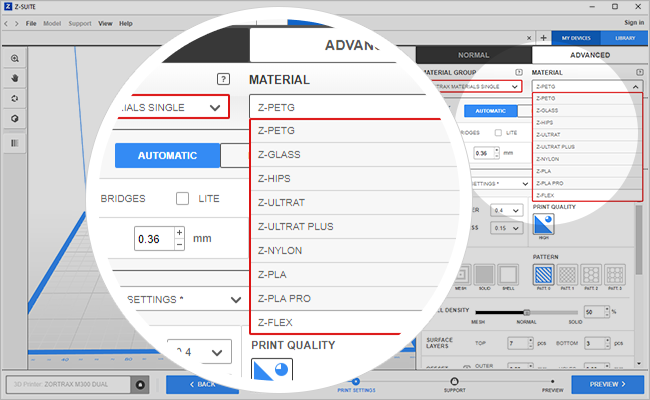Click the columns icon below the view cube
Image resolution: width=650 pixels, height=400 pixels.
pos(15,143)
